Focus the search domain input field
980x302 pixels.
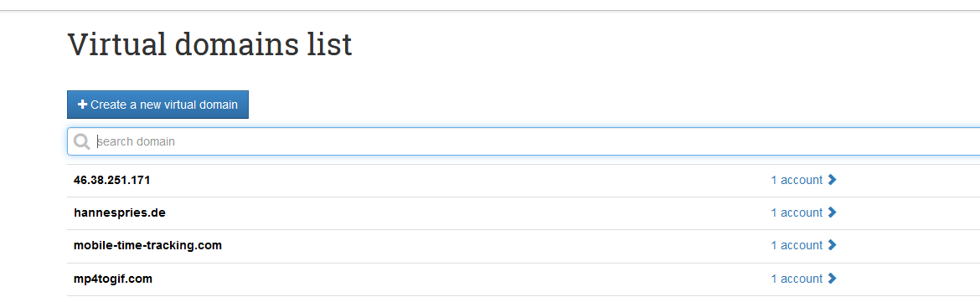pyautogui.click(x=524, y=141)
